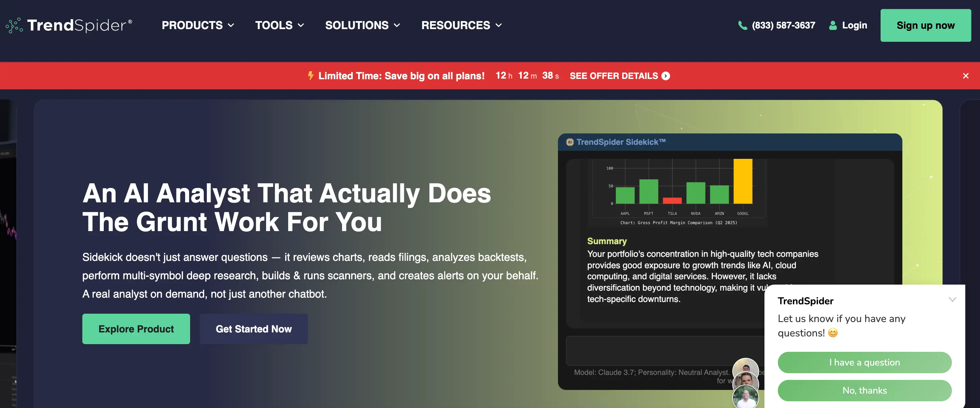Click the TrendSpider chat widget title

point(805,301)
